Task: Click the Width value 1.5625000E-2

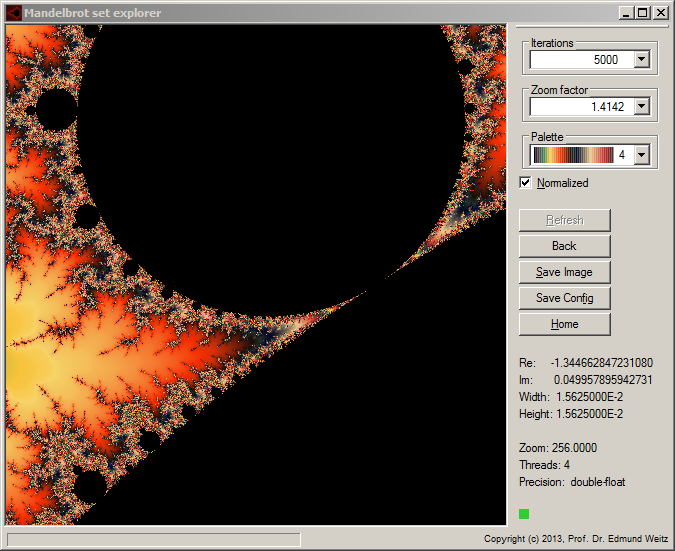Action: coord(589,397)
